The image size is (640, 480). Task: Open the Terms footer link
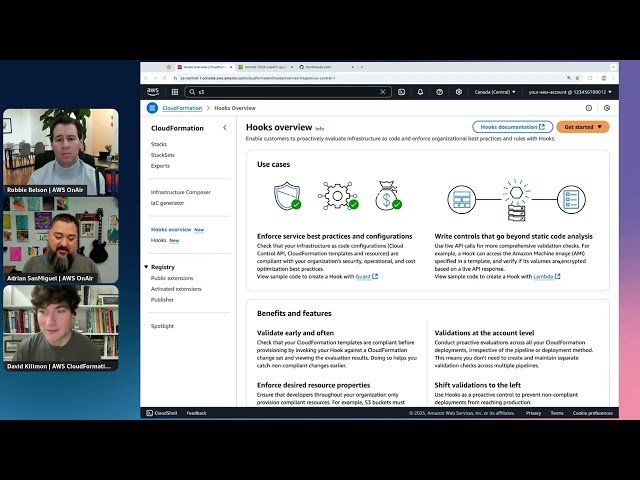(x=557, y=413)
